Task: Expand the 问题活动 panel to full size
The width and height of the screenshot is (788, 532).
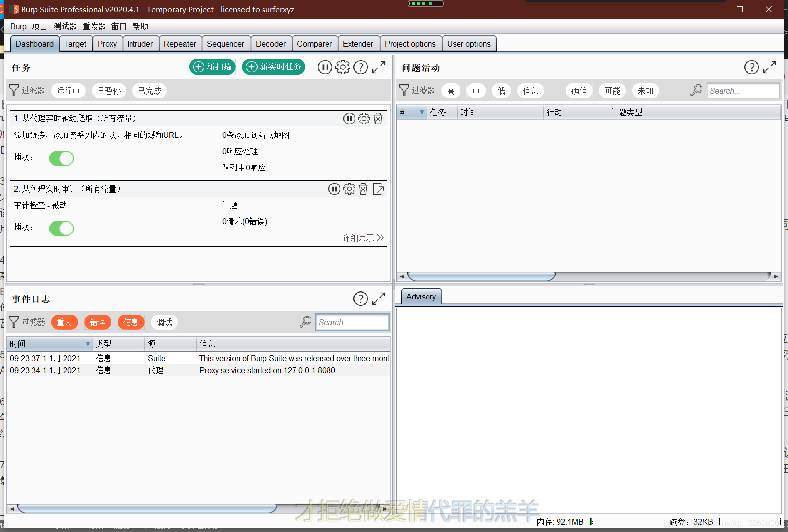Action: point(769,67)
